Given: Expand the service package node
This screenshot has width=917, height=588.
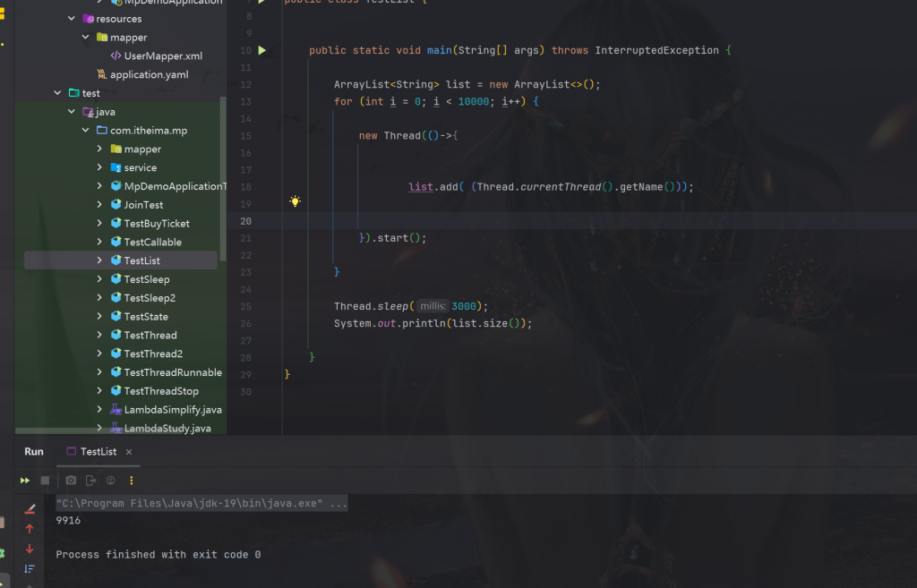Looking at the screenshot, I should coord(99,167).
